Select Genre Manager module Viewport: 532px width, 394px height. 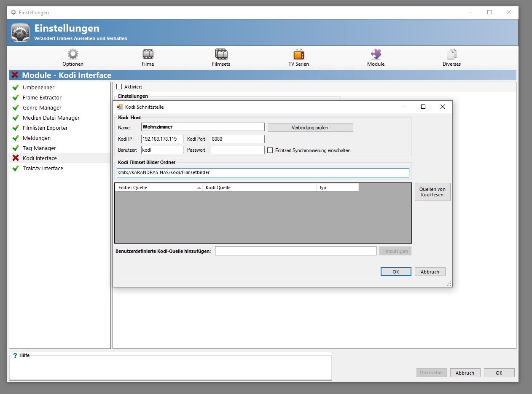(x=59, y=107)
